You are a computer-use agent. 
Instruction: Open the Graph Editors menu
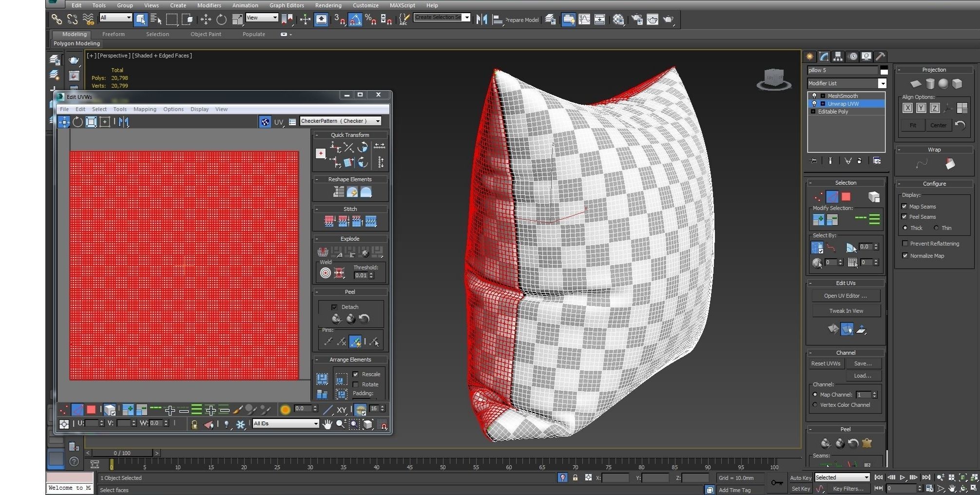click(x=287, y=5)
